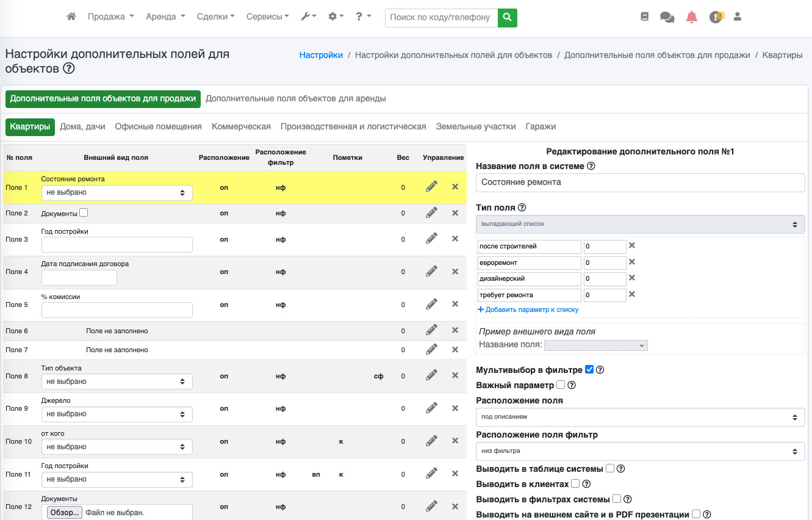Click the 'Название поля в системе' input
Screen dimensions: 812x520
(640, 182)
